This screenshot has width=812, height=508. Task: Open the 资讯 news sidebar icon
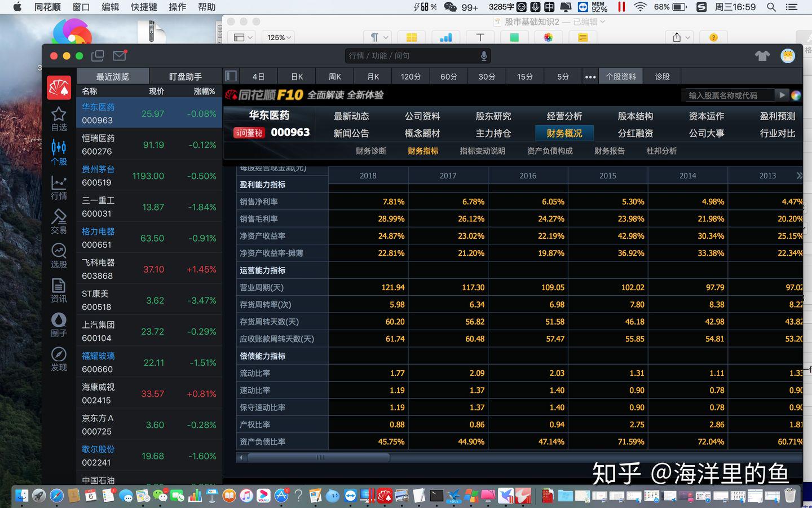pyautogui.click(x=59, y=290)
